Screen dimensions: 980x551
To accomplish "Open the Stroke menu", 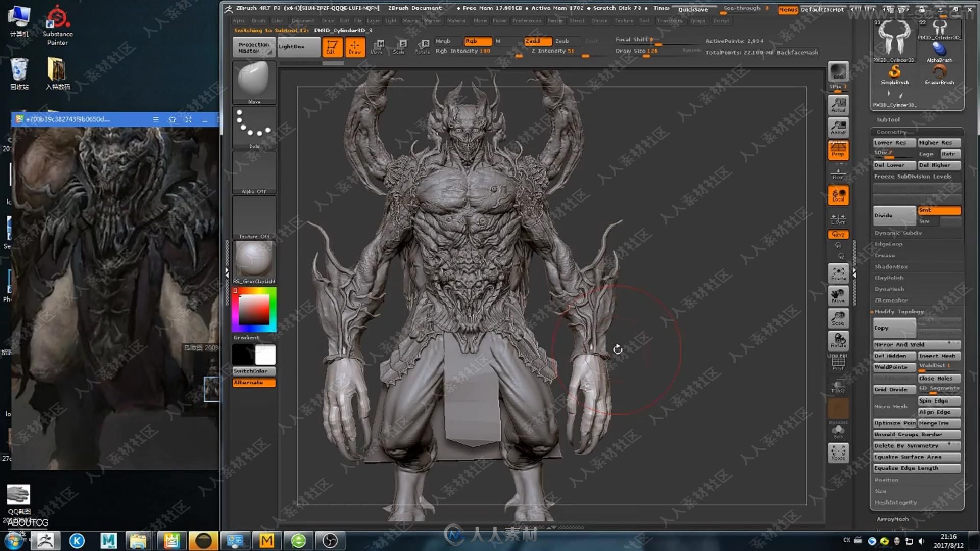I will [x=599, y=21].
